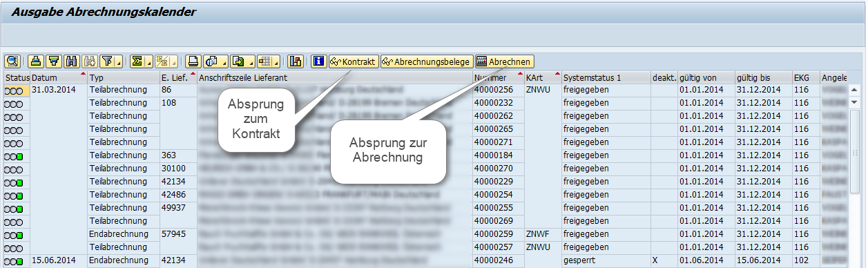
Task: Open the Abrechnungsbelege button
Action: click(426, 61)
